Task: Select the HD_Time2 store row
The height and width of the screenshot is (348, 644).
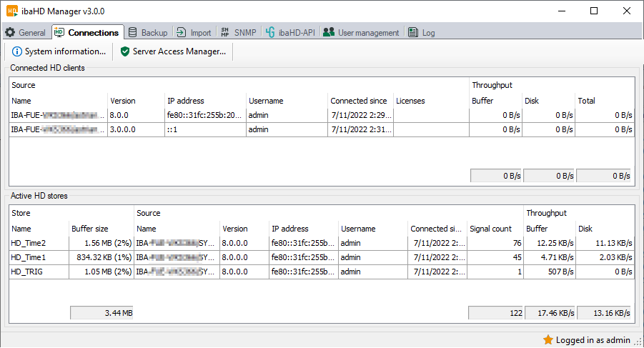Action: click(29, 244)
